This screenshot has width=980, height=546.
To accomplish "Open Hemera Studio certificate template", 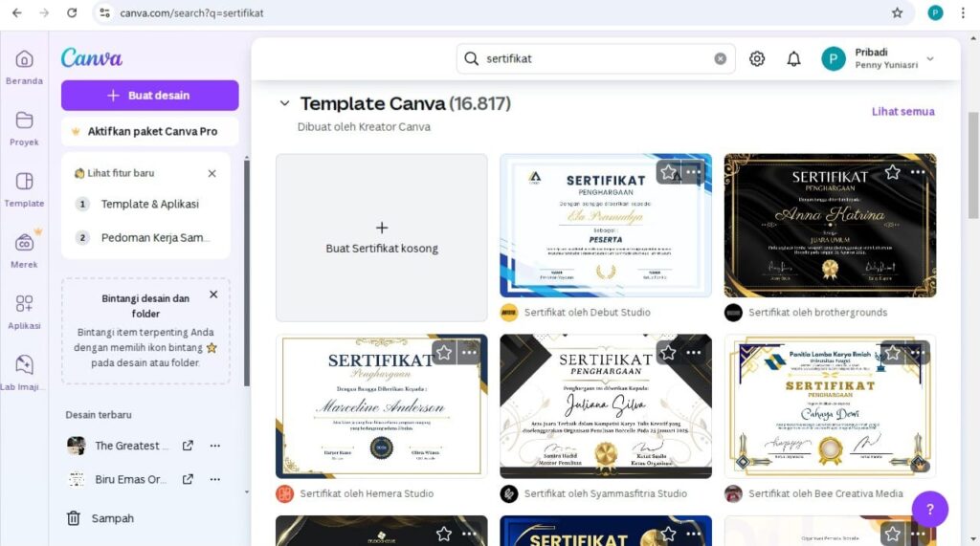I will (381, 406).
